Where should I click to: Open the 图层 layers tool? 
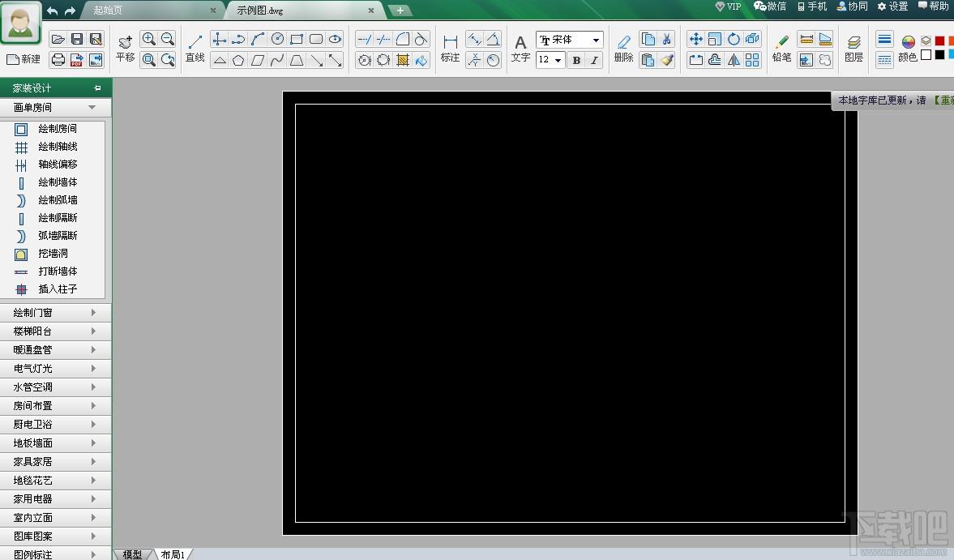click(853, 48)
